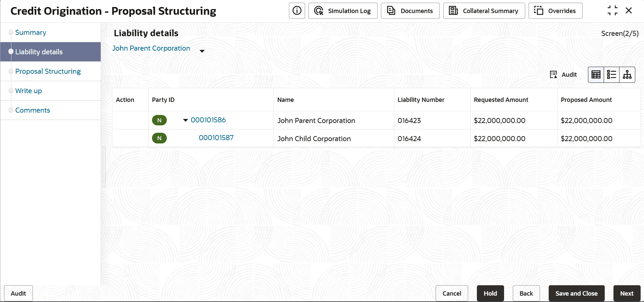Expand the John Parent Corporation dropdown
644x302 pixels.
(202, 51)
